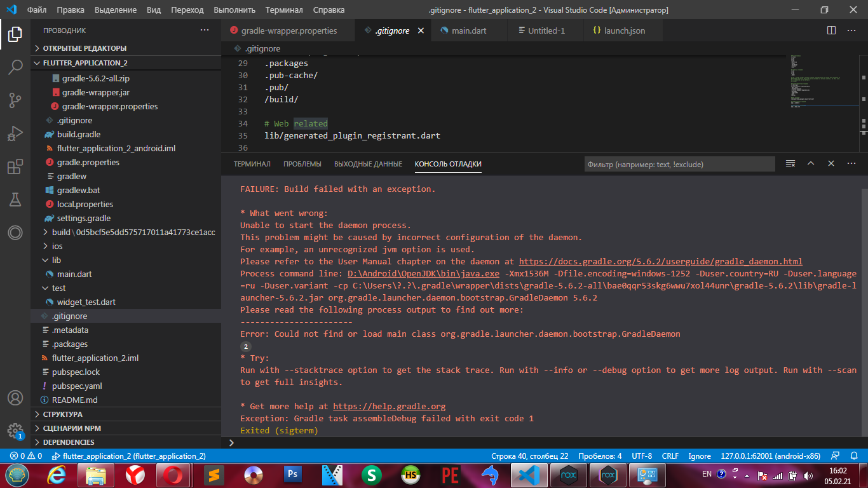Open help.gradle.org link
The image size is (868, 488).
[x=390, y=406]
